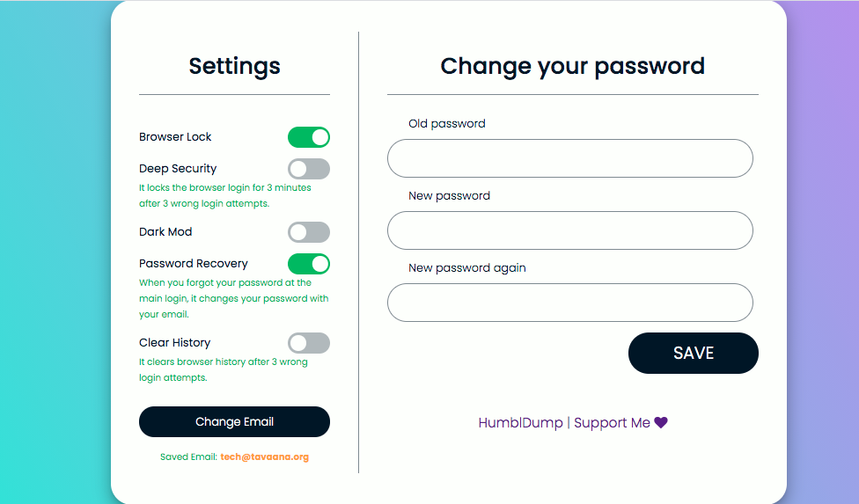Screen dimensions: 859x504
Task: Enable the Clear History toggle
Action: tap(309, 343)
